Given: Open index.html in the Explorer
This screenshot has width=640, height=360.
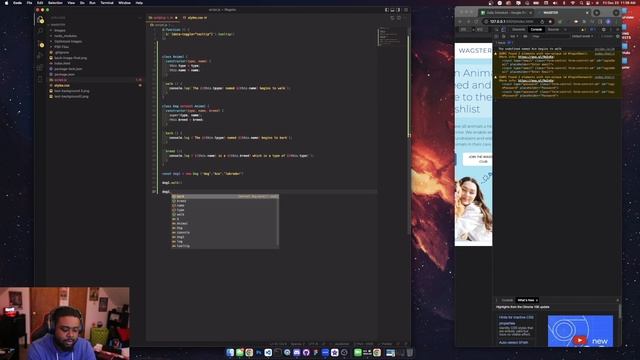Looking at the screenshot, I should pyautogui.click(x=62, y=63).
